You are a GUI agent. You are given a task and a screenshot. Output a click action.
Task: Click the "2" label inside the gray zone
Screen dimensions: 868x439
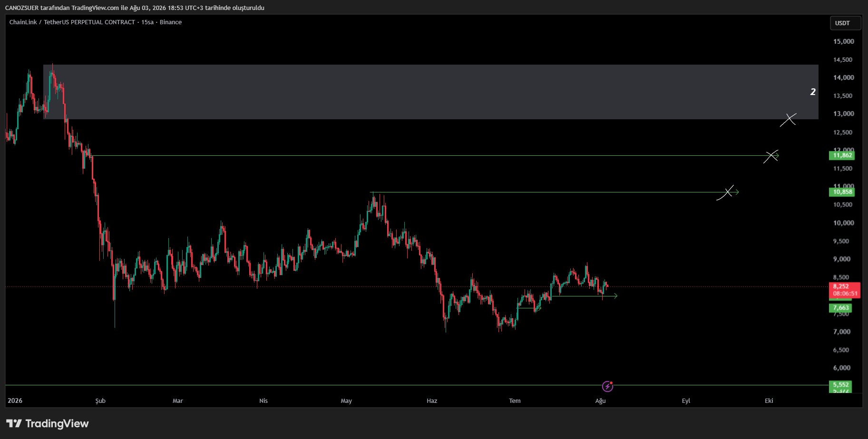coord(813,92)
